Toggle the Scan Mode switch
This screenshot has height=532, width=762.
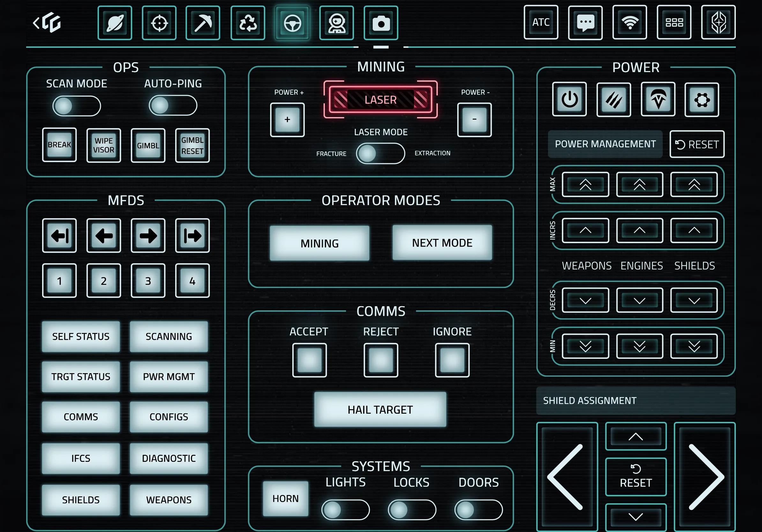click(x=76, y=106)
